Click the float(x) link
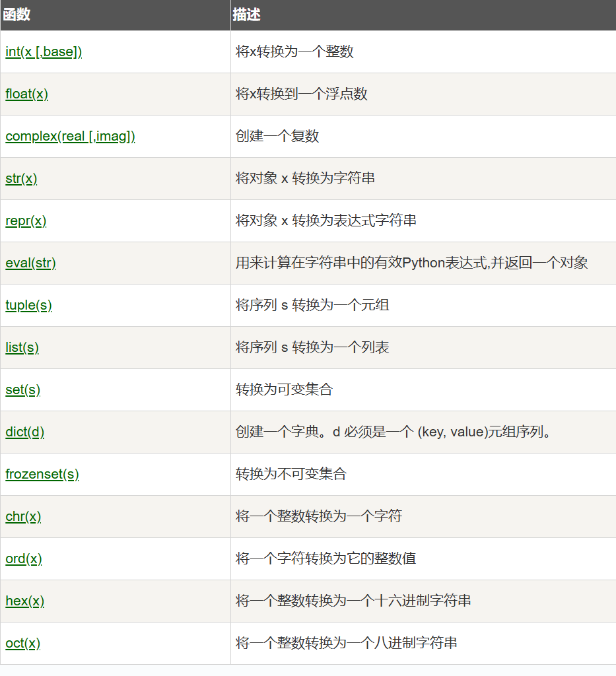 point(26,94)
